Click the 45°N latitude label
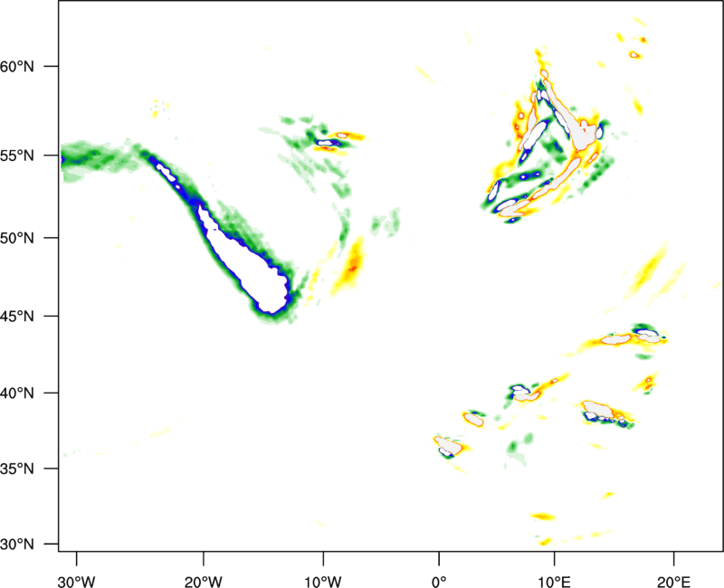 click(17, 316)
